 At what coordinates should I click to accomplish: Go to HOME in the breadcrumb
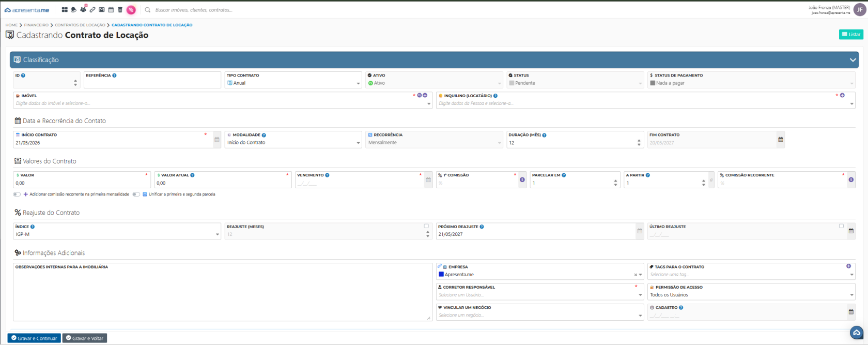point(11,25)
